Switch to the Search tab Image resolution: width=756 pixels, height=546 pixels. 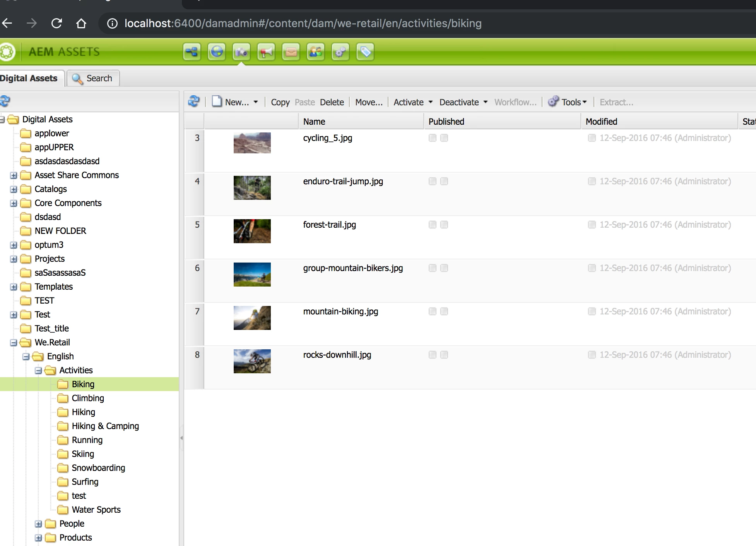[x=93, y=78]
